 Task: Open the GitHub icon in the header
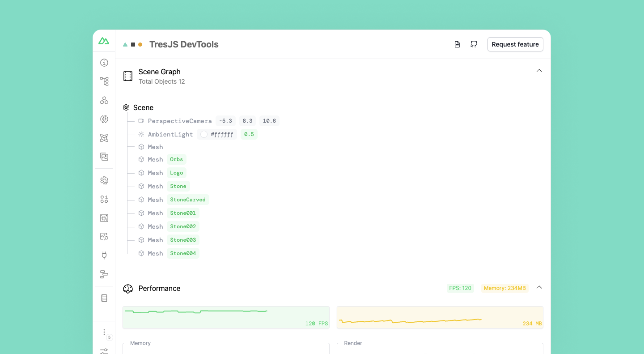point(474,44)
